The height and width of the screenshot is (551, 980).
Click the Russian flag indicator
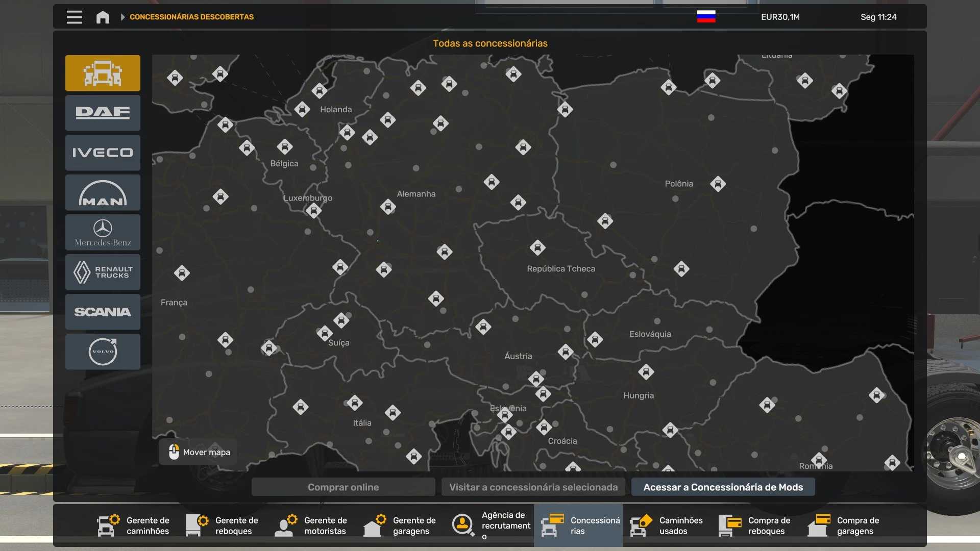[x=706, y=17]
